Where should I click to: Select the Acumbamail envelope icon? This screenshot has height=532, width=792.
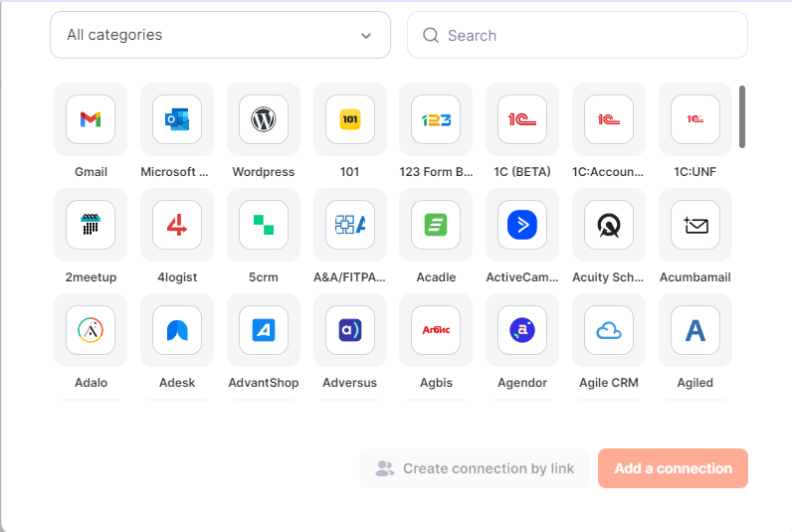[695, 225]
